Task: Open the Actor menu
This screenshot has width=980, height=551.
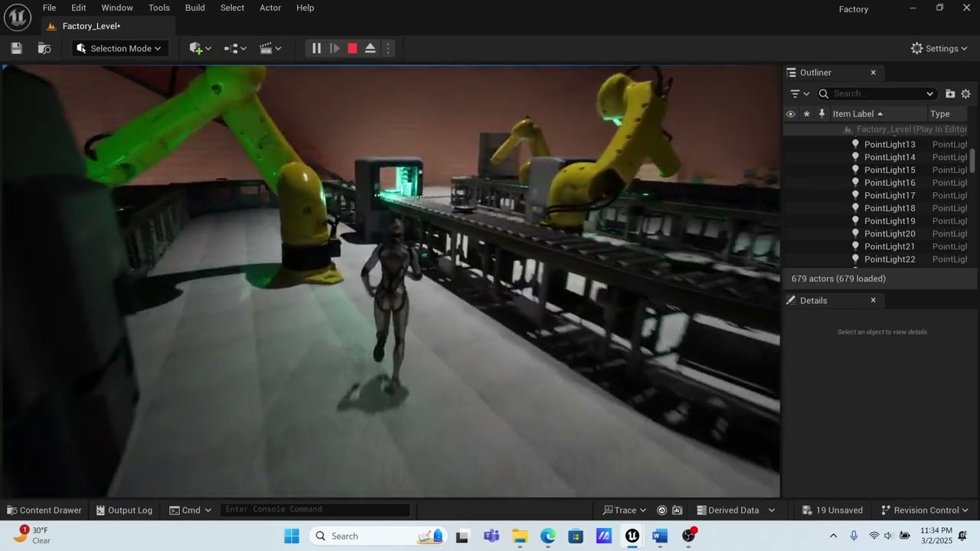Action: pos(270,8)
